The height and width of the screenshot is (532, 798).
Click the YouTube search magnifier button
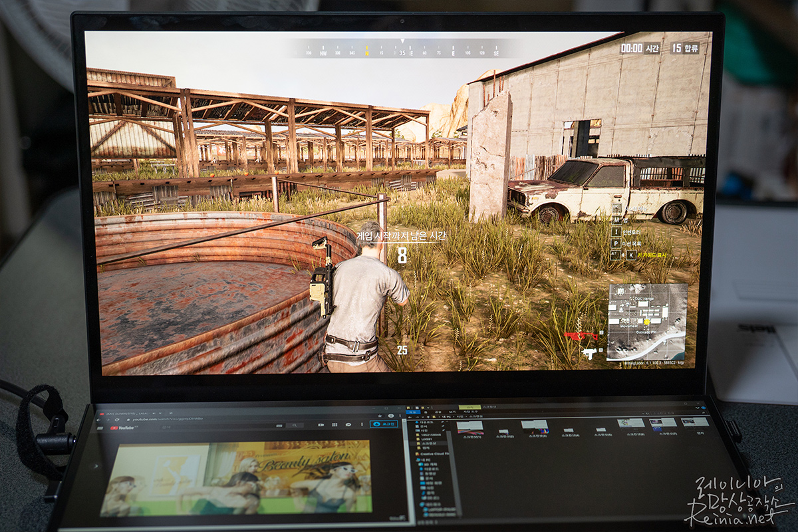coord(295,426)
